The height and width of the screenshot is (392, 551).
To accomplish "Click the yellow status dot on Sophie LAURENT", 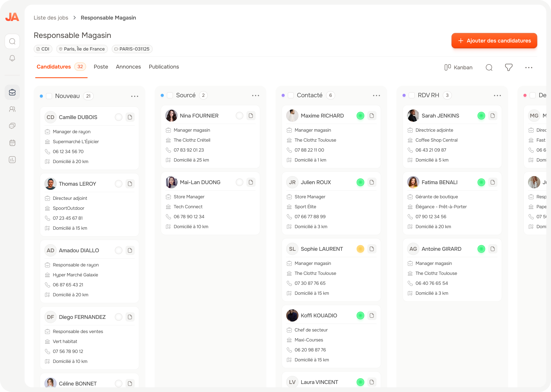I will [x=360, y=249].
